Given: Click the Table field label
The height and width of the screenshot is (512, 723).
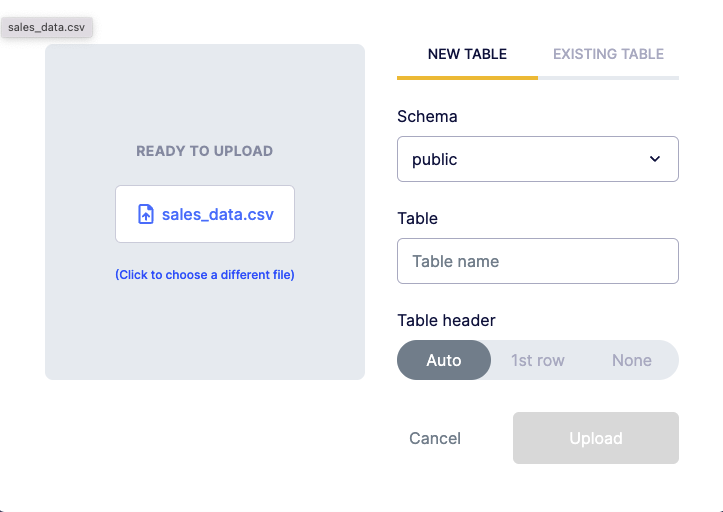Looking at the screenshot, I should pyautogui.click(x=417, y=218).
